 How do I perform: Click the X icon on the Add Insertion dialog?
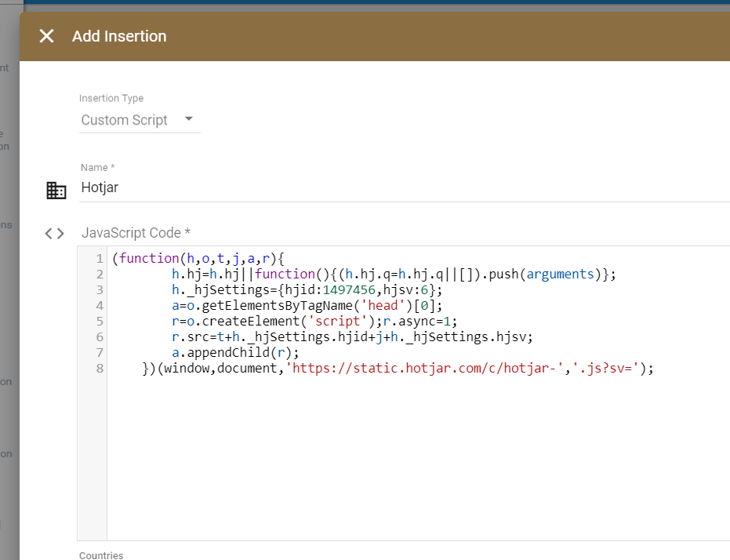pyautogui.click(x=45, y=35)
